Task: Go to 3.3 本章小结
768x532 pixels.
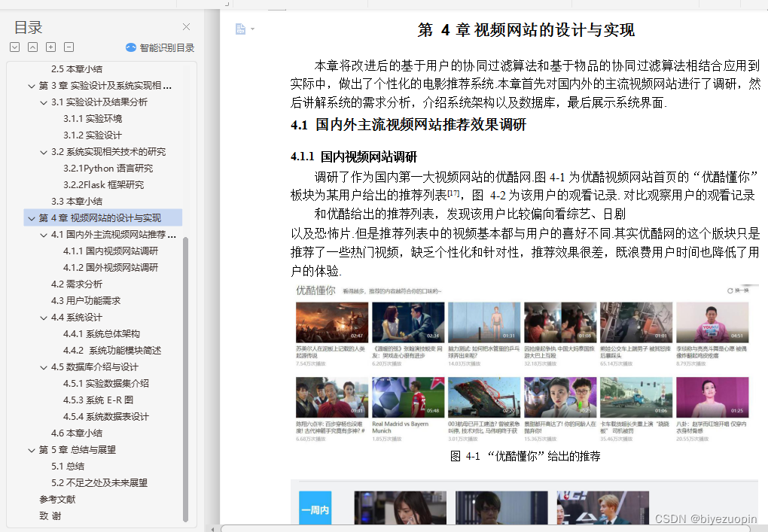Action: pos(76,201)
